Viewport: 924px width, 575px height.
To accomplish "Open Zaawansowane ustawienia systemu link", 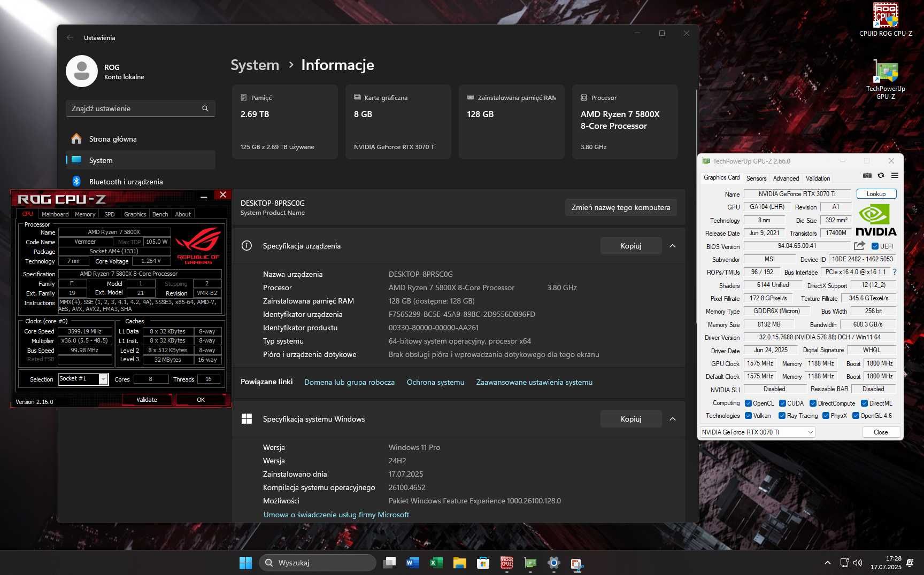I will (x=534, y=382).
